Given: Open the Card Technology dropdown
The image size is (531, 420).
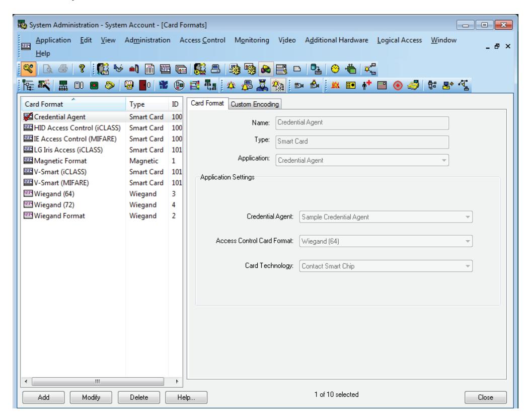Looking at the screenshot, I should coord(386,266).
